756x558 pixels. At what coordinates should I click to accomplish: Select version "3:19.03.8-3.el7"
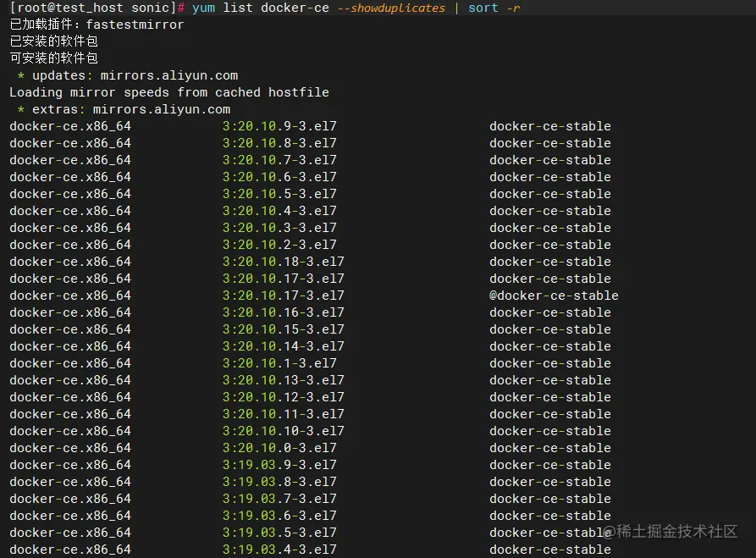tap(279, 482)
